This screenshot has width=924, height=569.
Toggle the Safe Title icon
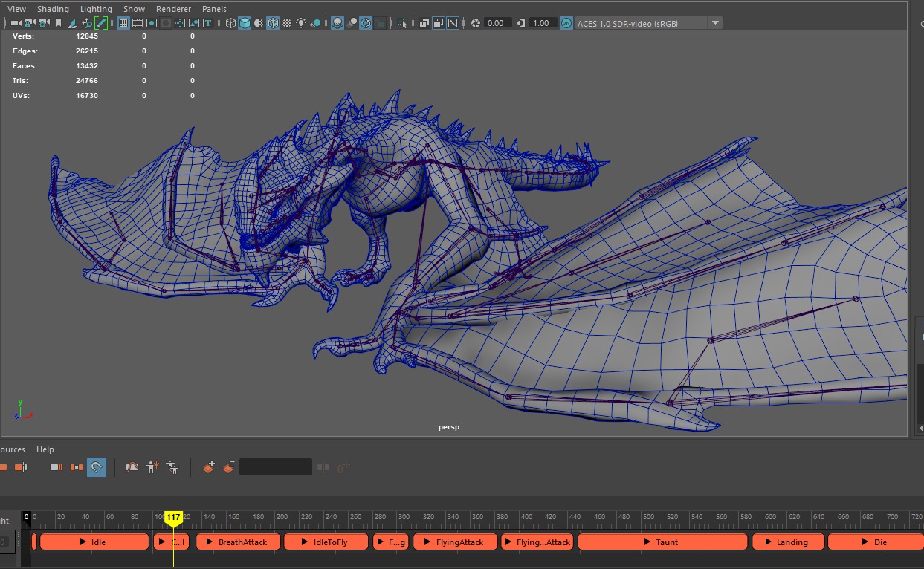point(208,23)
